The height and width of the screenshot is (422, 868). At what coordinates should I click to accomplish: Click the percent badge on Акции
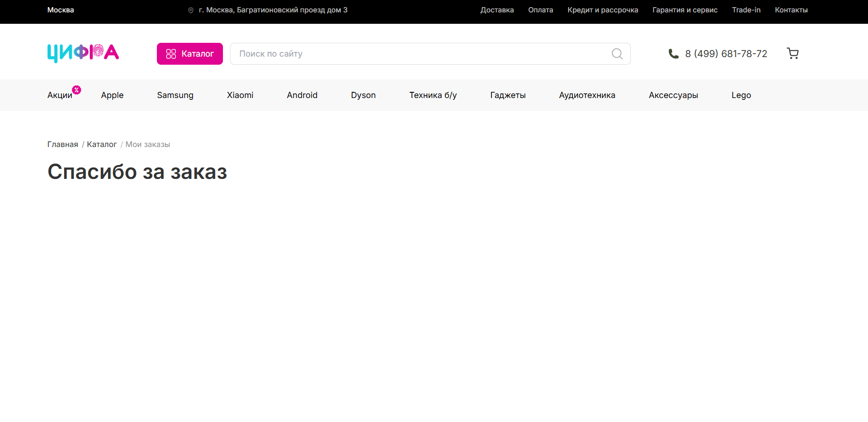77,90
